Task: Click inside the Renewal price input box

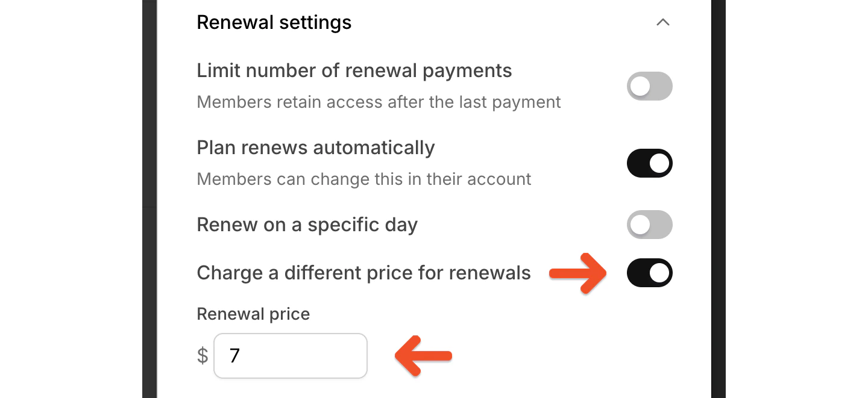Action: tap(290, 356)
